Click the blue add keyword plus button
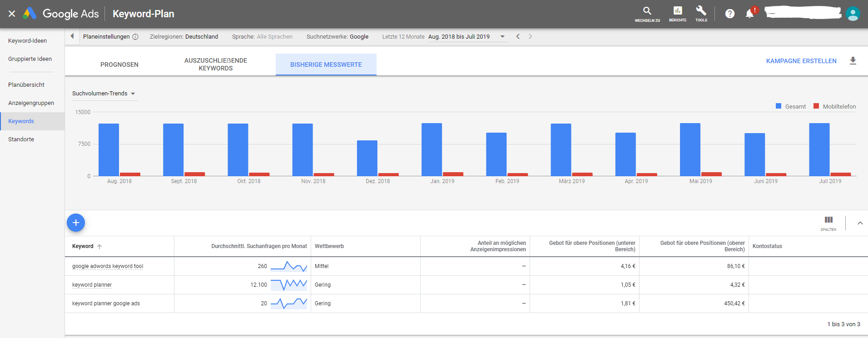Screen dimensions: 868x338 click(x=76, y=223)
